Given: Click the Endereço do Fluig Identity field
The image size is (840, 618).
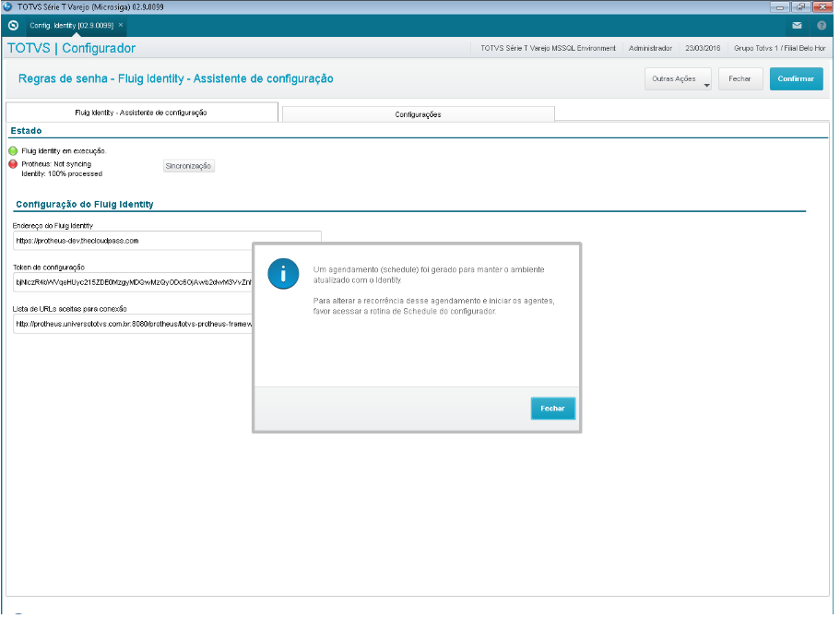Looking at the screenshot, I should (x=167, y=241).
